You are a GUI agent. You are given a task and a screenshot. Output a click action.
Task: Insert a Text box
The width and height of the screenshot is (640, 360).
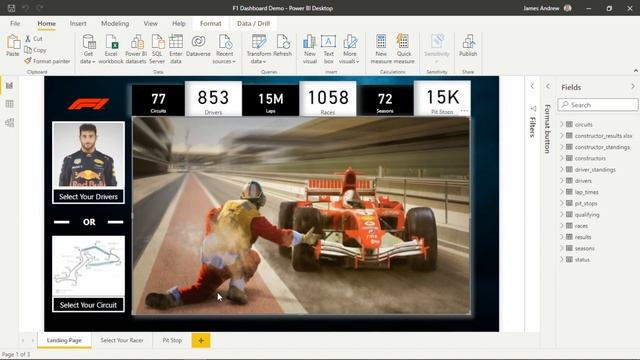pyautogui.click(x=329, y=49)
